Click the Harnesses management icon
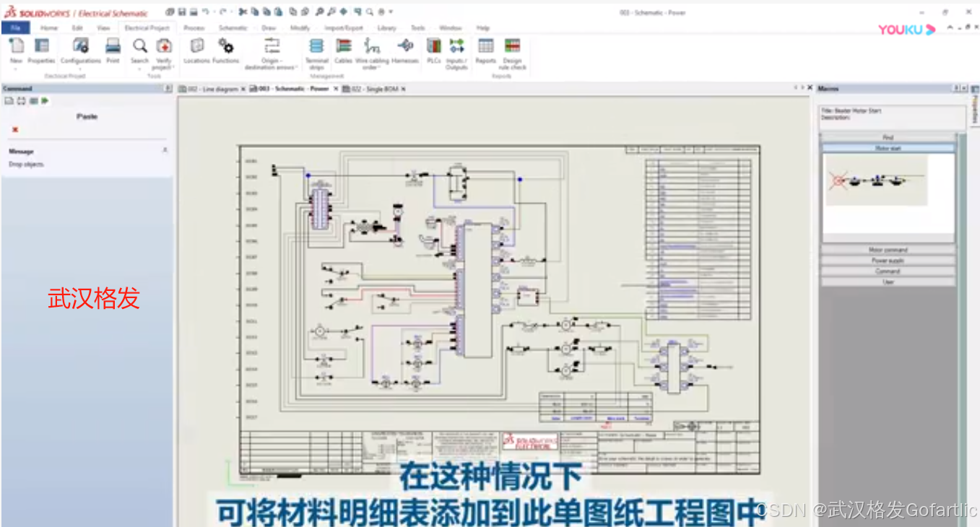The image size is (980, 527). click(x=404, y=45)
